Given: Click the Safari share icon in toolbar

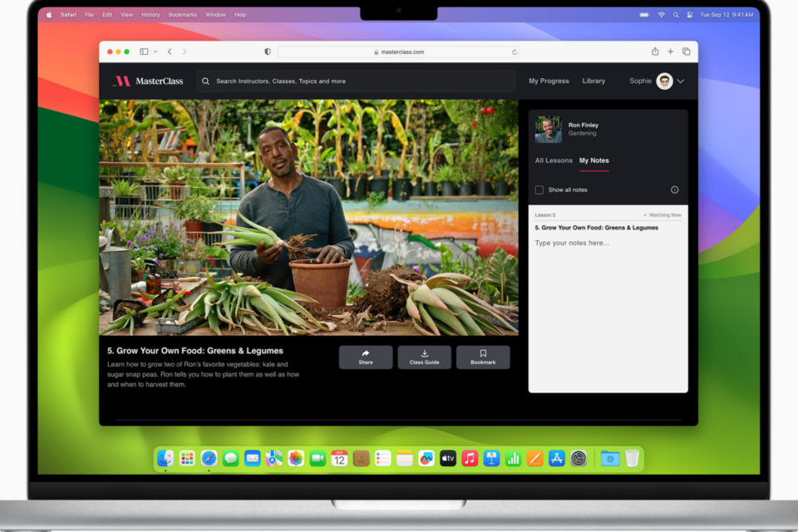Looking at the screenshot, I should [655, 52].
